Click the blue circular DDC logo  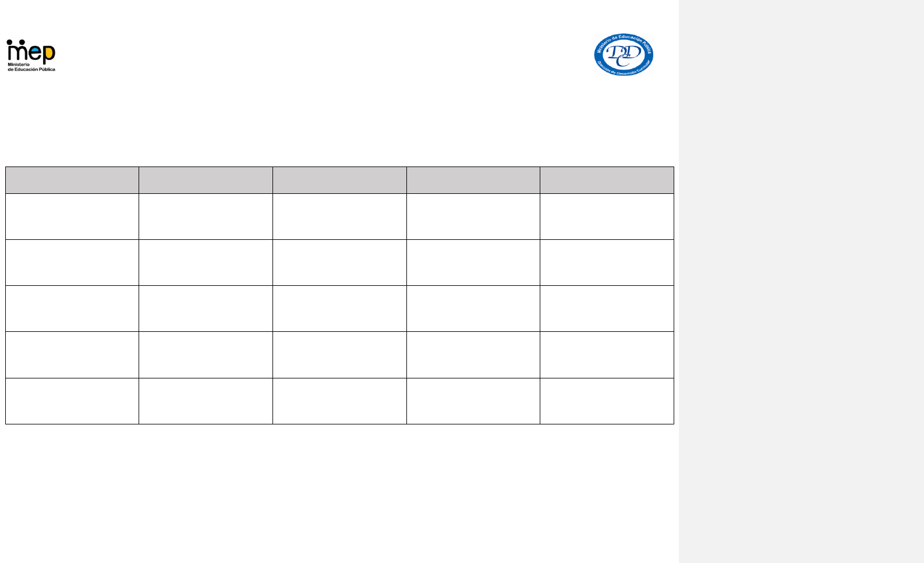[624, 55]
